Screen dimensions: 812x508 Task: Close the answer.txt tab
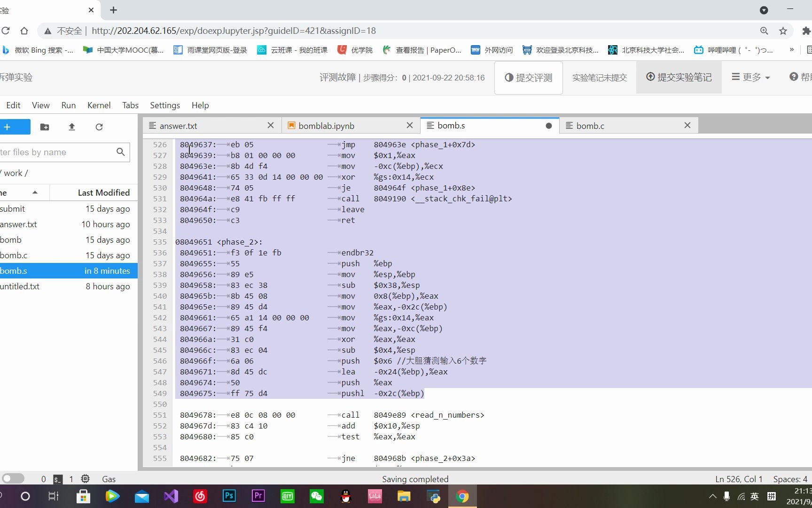pos(271,126)
